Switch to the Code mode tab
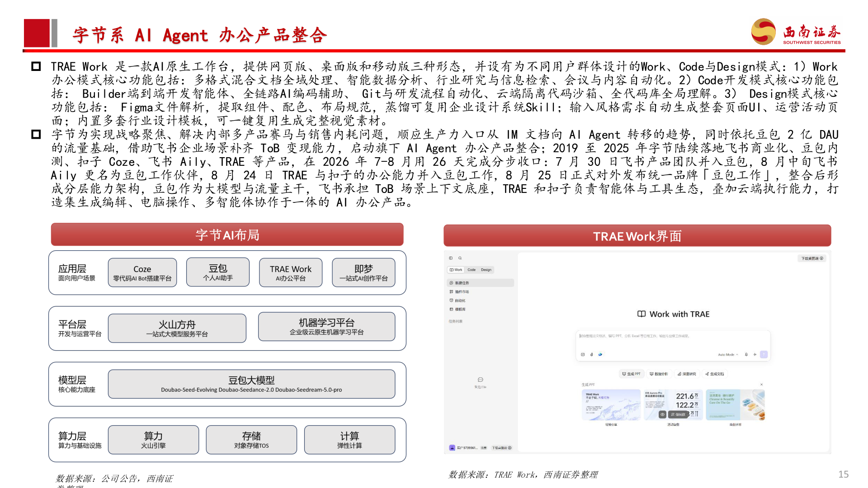 [472, 270]
